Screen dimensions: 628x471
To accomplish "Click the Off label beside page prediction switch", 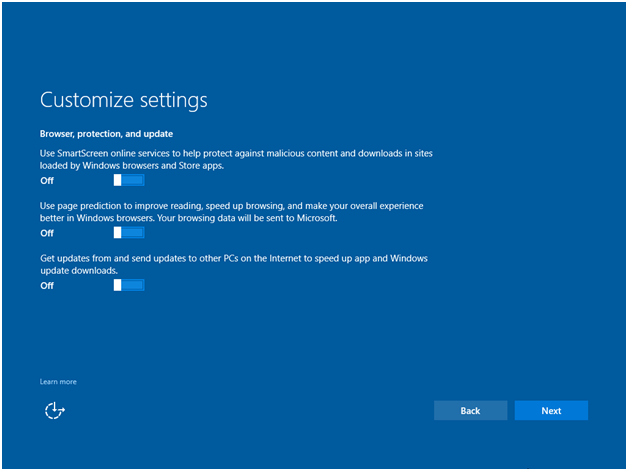I will [47, 233].
